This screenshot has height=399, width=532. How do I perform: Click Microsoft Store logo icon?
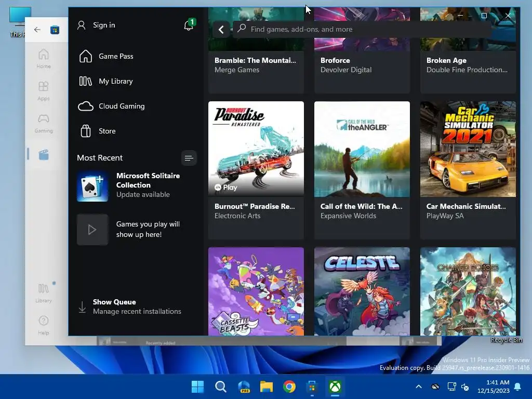55,30
